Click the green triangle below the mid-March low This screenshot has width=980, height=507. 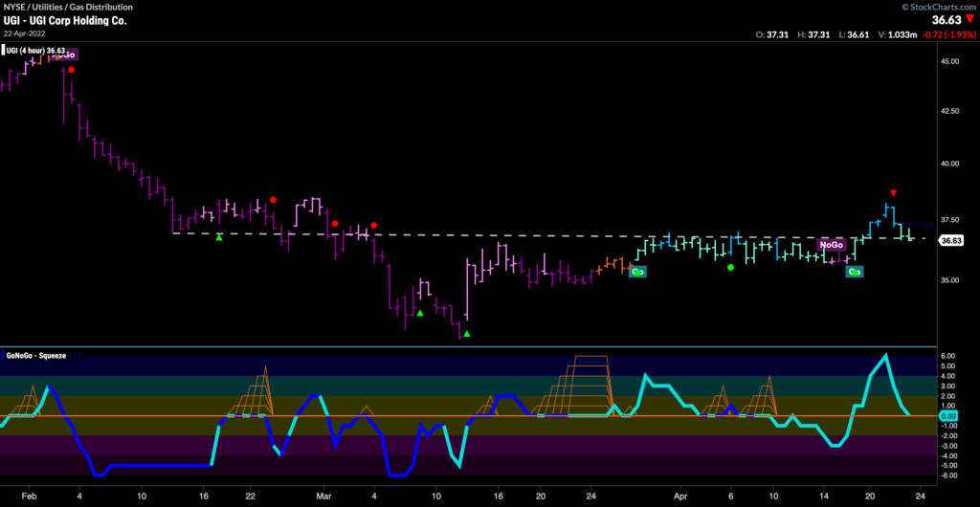click(467, 334)
